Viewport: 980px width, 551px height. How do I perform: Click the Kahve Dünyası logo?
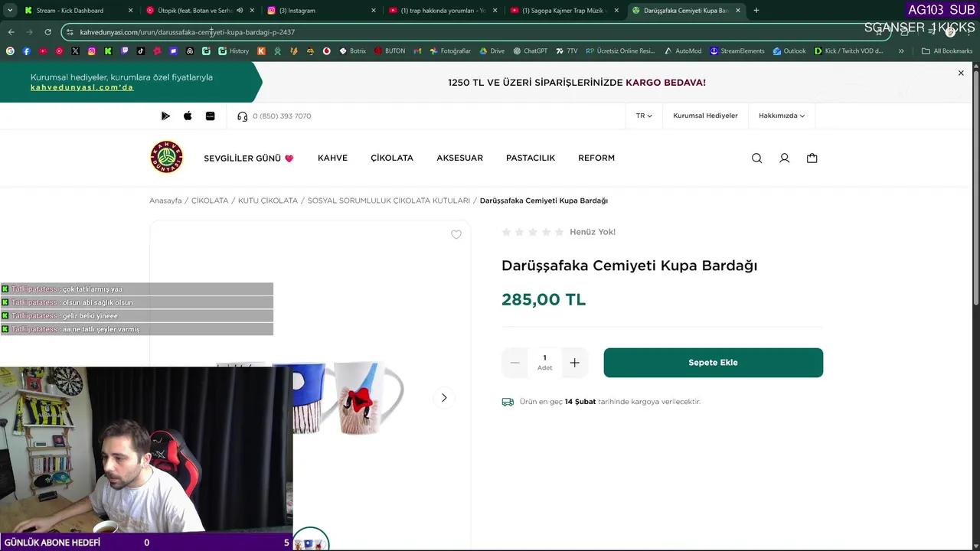pyautogui.click(x=166, y=157)
